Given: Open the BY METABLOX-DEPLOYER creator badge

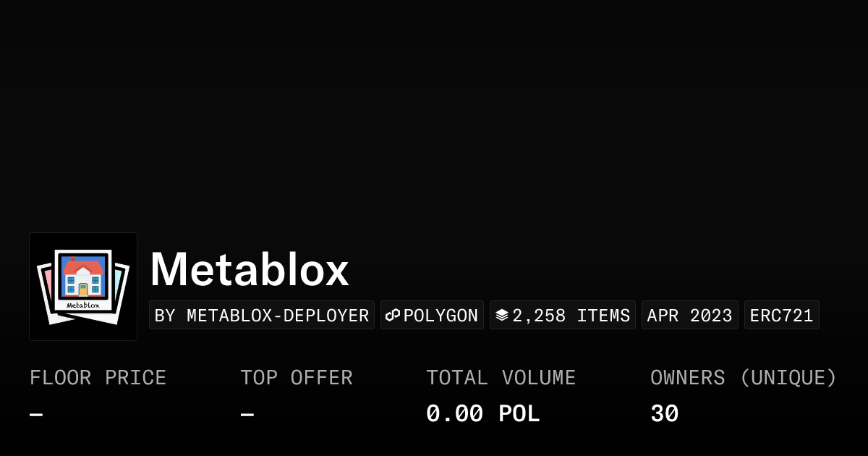Looking at the screenshot, I should click(262, 316).
